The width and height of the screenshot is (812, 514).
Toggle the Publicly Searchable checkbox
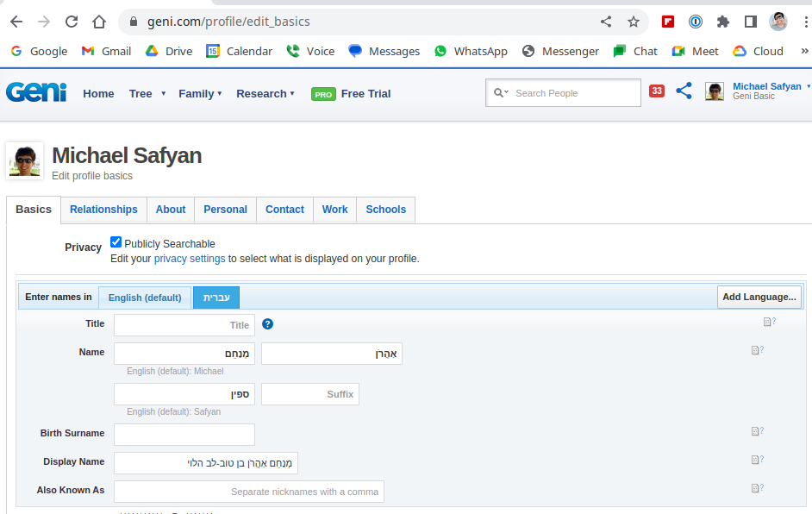(116, 242)
